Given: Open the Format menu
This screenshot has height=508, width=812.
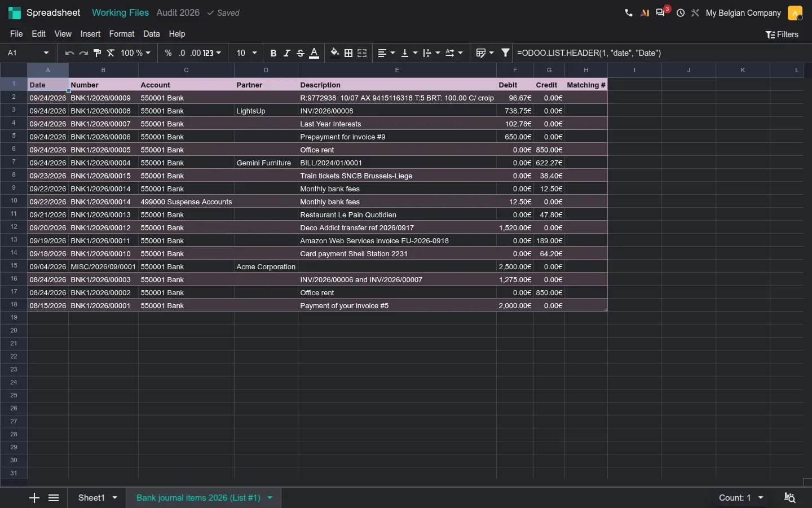Looking at the screenshot, I should (x=122, y=34).
